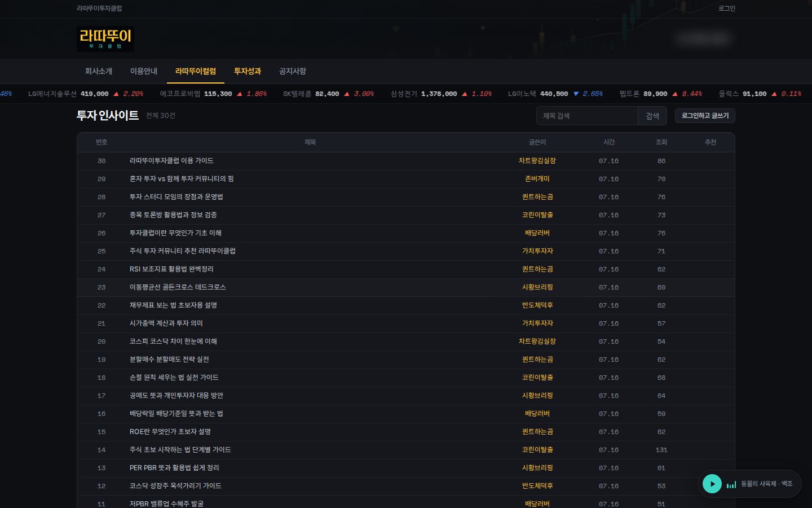Click the 삼성전기 ticker item

(442, 94)
